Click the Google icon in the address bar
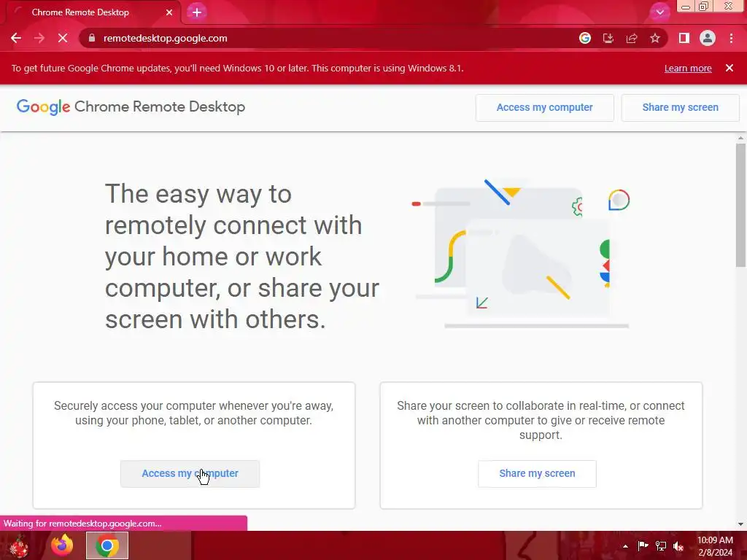The width and height of the screenshot is (747, 560). tap(585, 38)
